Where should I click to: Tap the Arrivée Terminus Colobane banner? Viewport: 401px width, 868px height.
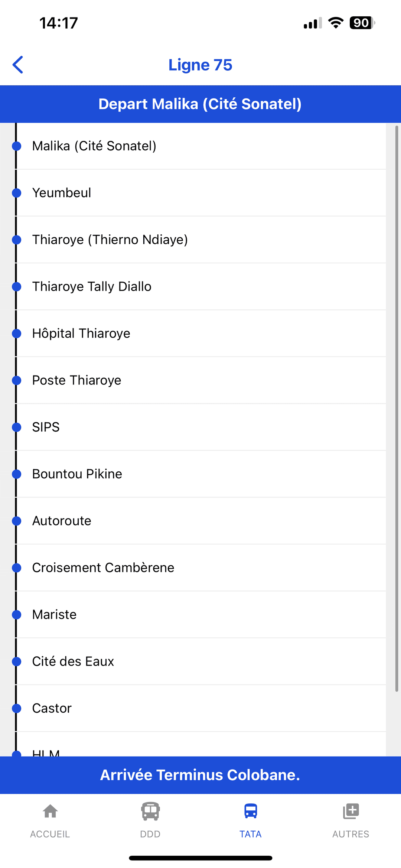[200, 775]
